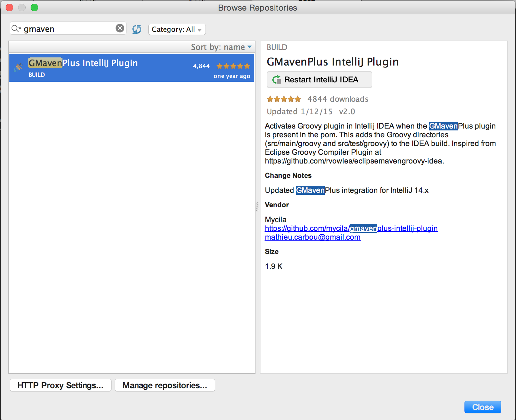This screenshot has width=516, height=420.
Task: Open the search history magnifier icon
Action: click(16, 29)
